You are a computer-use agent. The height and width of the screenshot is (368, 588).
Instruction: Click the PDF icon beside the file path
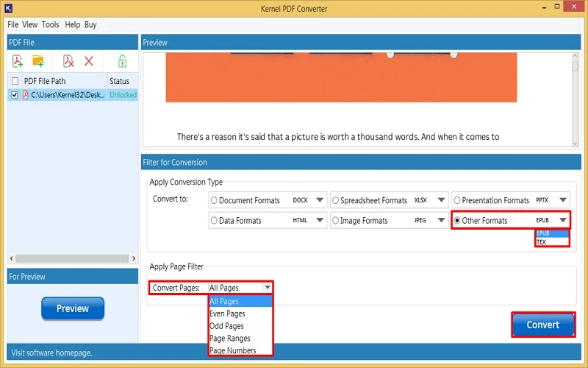coord(26,95)
